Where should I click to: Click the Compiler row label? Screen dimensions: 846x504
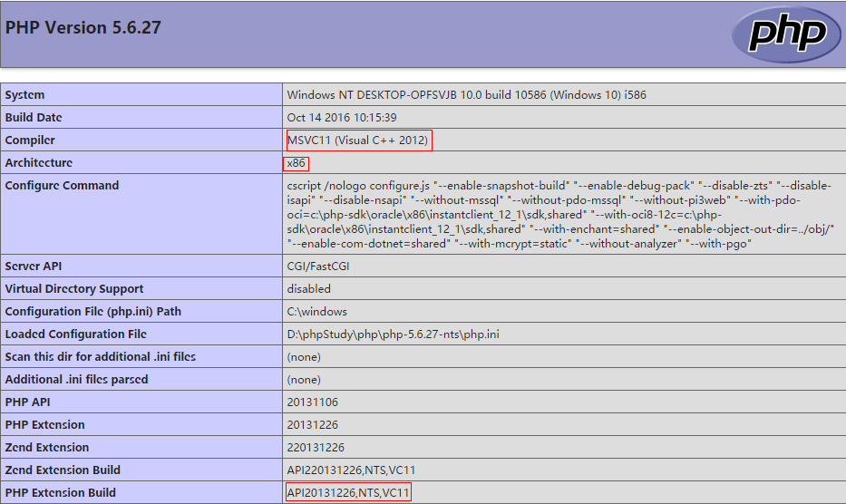click(30, 141)
